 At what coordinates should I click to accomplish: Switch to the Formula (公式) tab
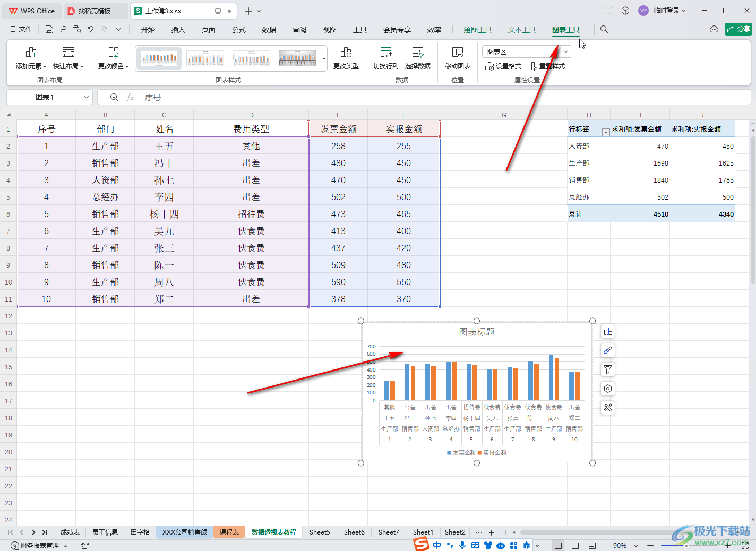[x=239, y=30]
